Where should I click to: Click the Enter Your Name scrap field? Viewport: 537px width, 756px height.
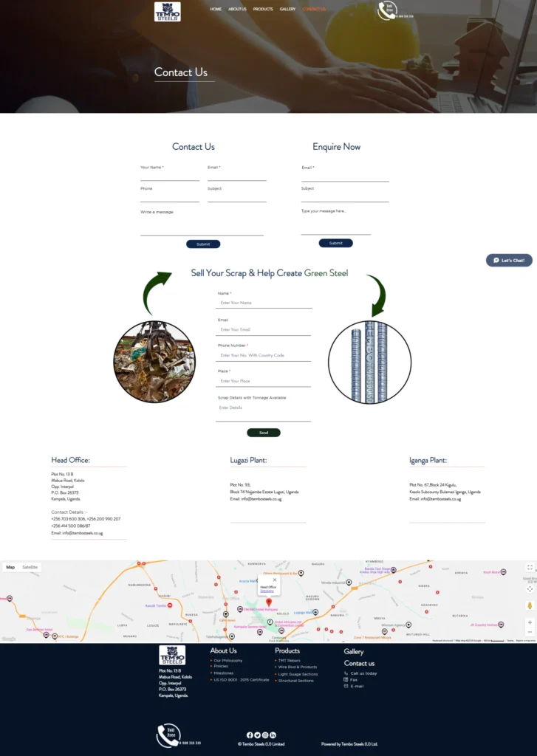[264, 303]
